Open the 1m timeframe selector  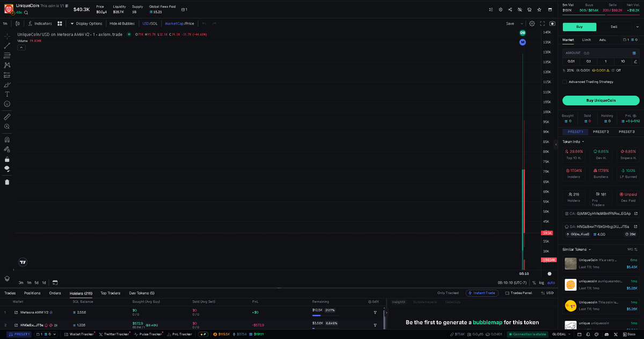coord(5,24)
